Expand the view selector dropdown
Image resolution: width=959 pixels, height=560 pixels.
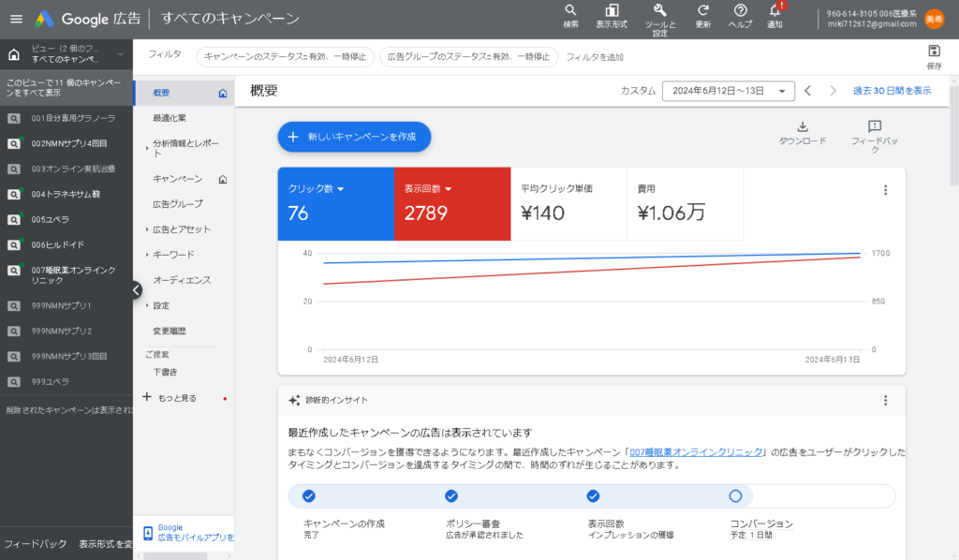click(x=121, y=54)
